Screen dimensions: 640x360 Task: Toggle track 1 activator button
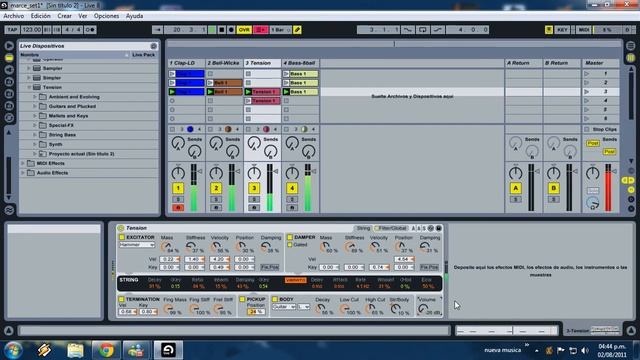(178, 188)
